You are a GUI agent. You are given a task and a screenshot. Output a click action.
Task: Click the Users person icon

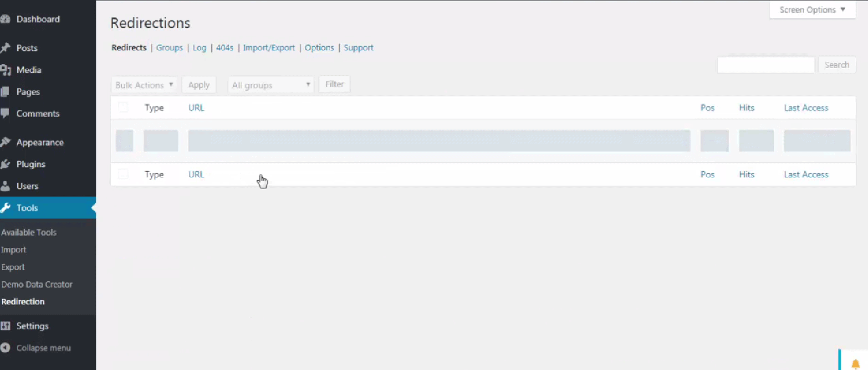click(x=5, y=186)
